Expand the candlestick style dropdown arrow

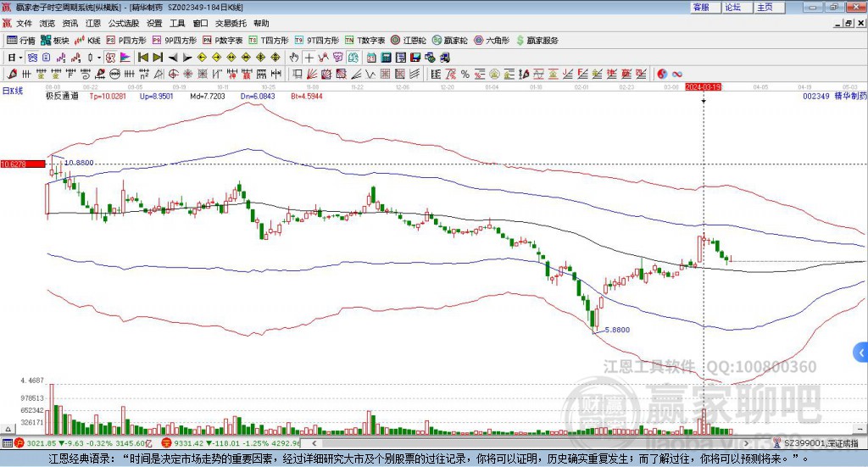pyautogui.click(x=99, y=57)
